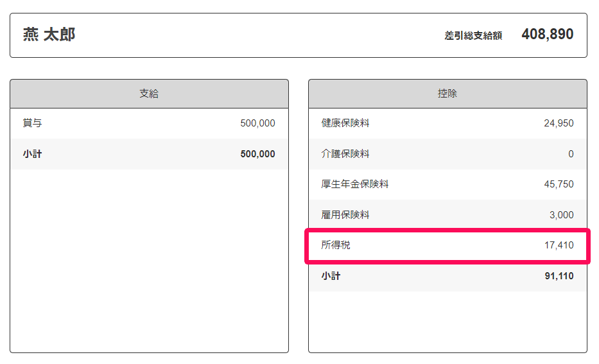Select the 控除 column header
This screenshot has width=599, height=364.
click(447, 94)
